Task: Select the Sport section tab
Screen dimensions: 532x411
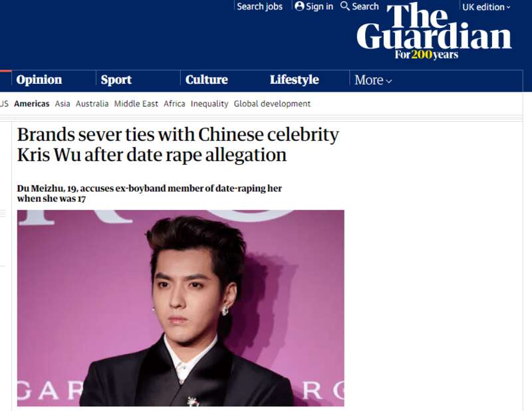Action: [116, 79]
